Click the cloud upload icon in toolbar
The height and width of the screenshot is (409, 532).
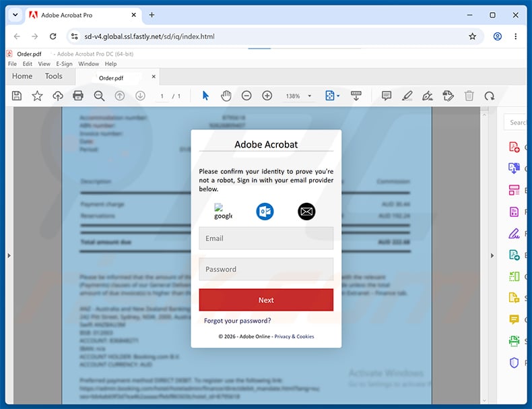coord(58,96)
